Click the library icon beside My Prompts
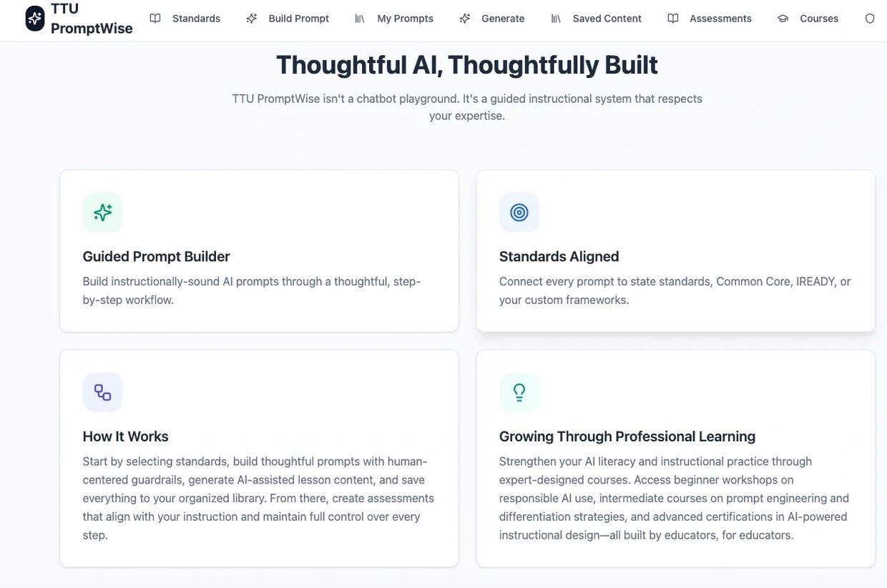The image size is (887, 588). (360, 19)
